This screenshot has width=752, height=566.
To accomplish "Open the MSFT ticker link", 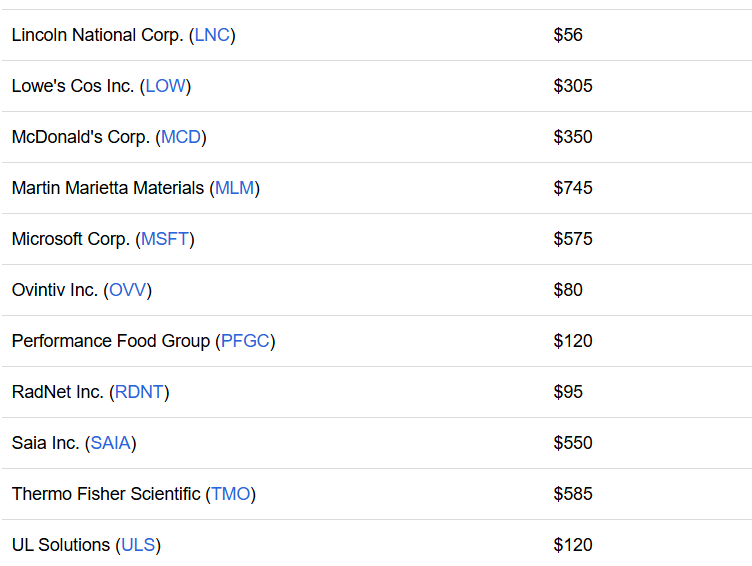I will [x=165, y=239].
